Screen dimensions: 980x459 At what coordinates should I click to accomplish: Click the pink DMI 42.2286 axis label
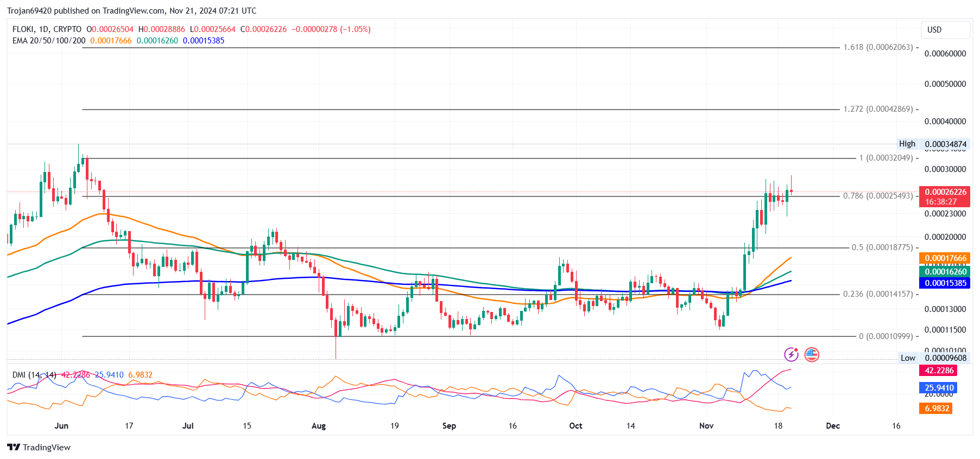coord(938,371)
